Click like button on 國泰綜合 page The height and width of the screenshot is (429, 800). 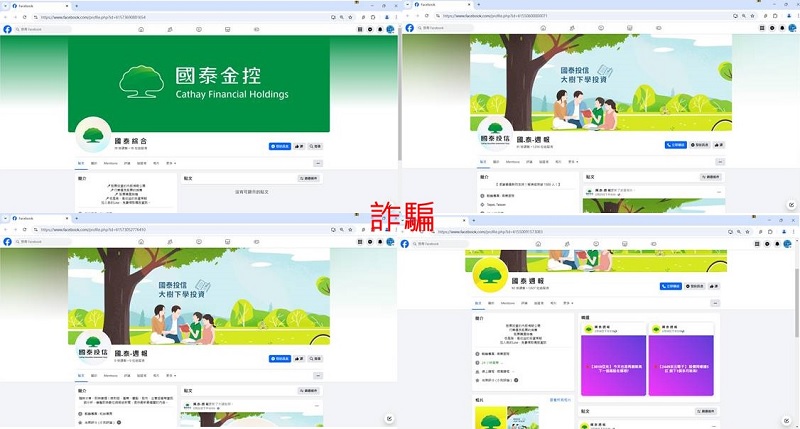pyautogui.click(x=299, y=146)
